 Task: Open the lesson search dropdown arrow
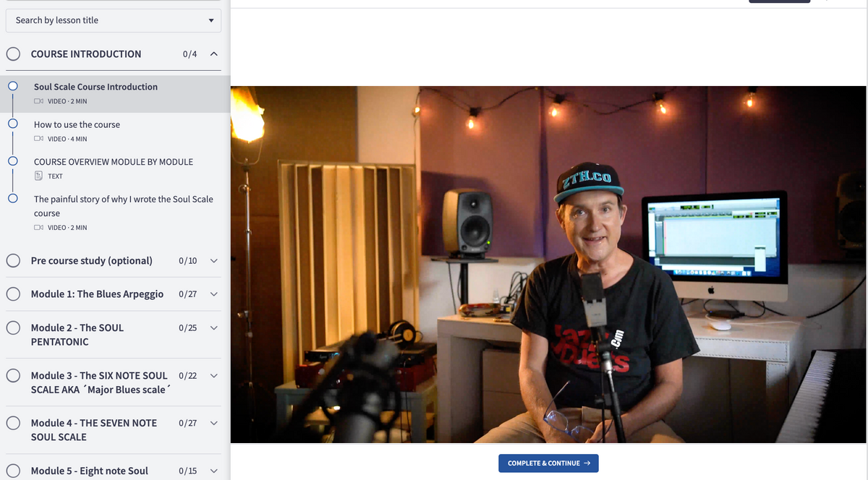pos(211,20)
